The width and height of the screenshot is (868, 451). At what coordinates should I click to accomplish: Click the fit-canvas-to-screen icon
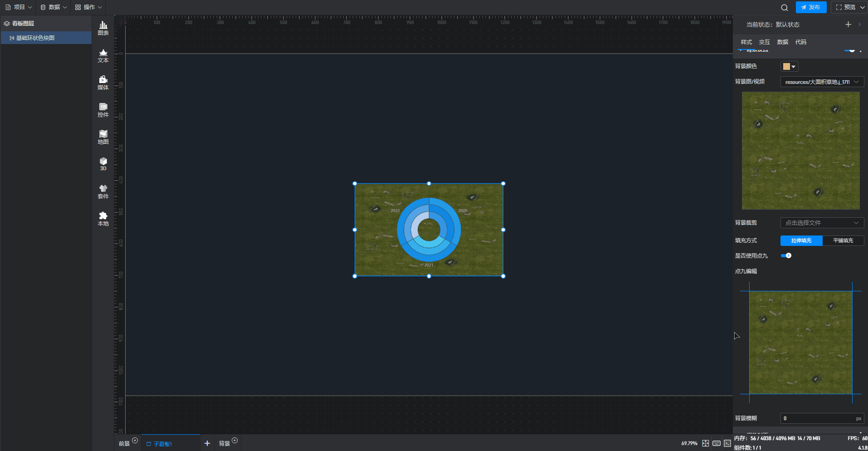pos(705,443)
